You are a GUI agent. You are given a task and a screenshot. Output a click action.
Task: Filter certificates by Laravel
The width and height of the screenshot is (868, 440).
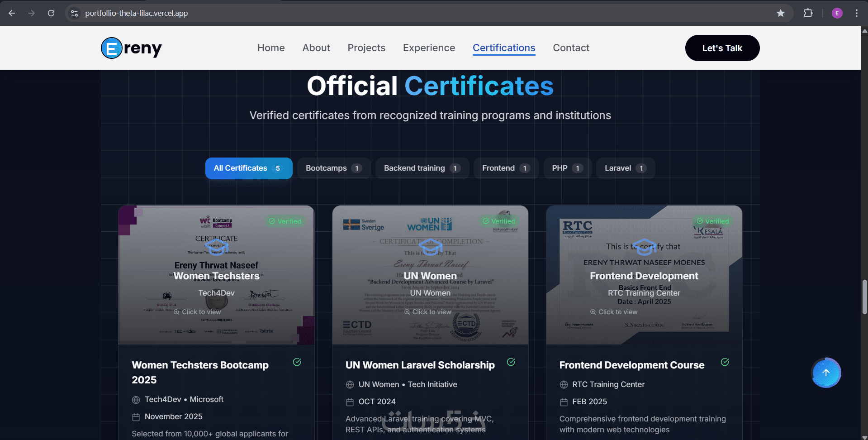(x=626, y=168)
